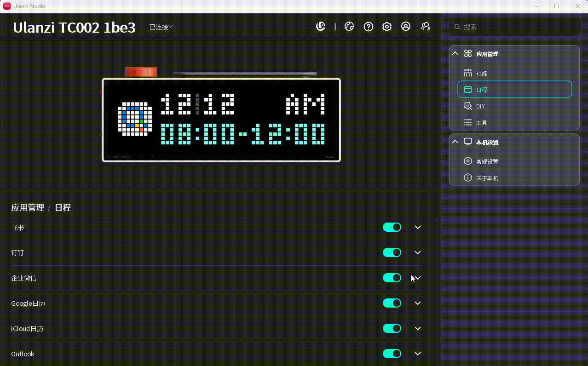Open the user management list icon
The height and width of the screenshot is (366, 588).
426,27
